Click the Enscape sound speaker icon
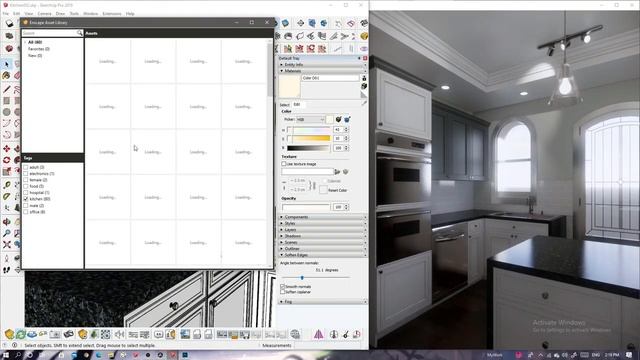Image resolution: width=640 pixels, height=360 pixels. [x=120, y=335]
